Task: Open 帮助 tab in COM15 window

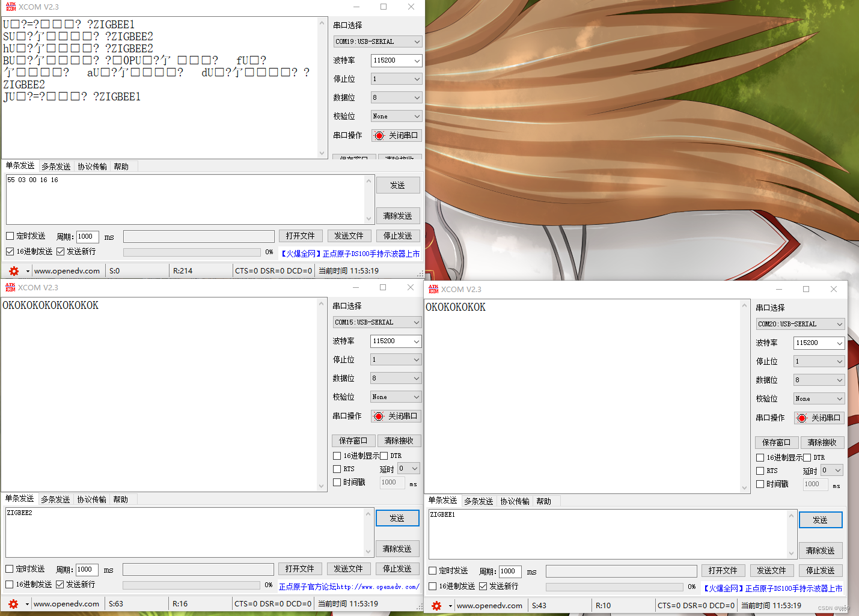Action: [x=120, y=499]
